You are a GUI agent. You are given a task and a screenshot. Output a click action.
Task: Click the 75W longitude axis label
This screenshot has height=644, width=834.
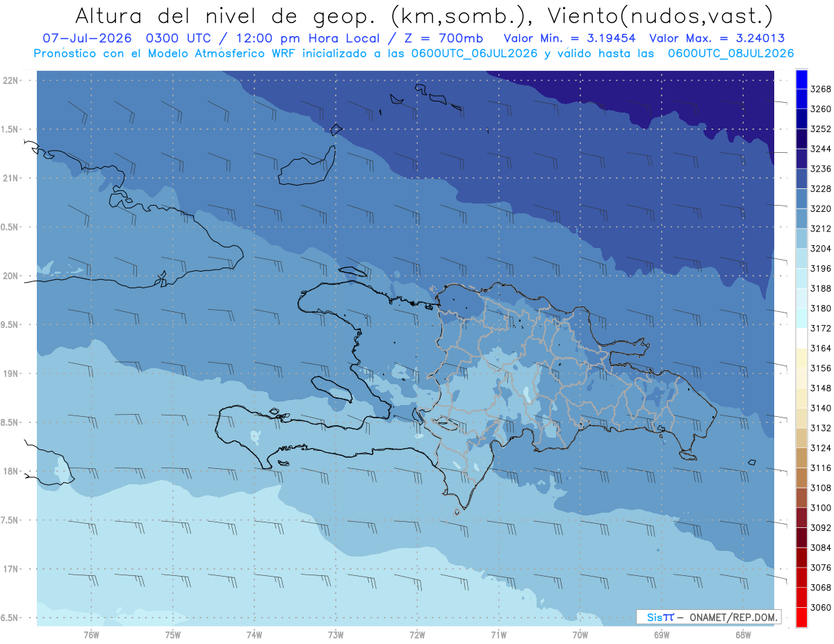(x=173, y=635)
